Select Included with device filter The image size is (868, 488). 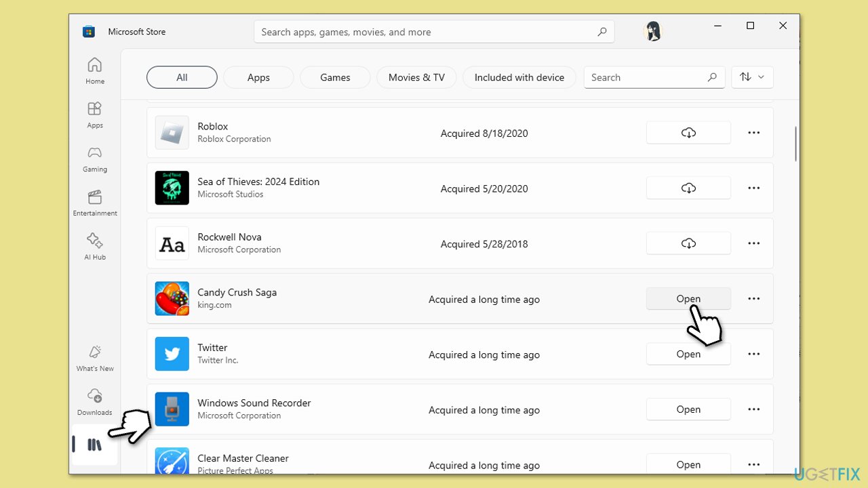tap(519, 77)
